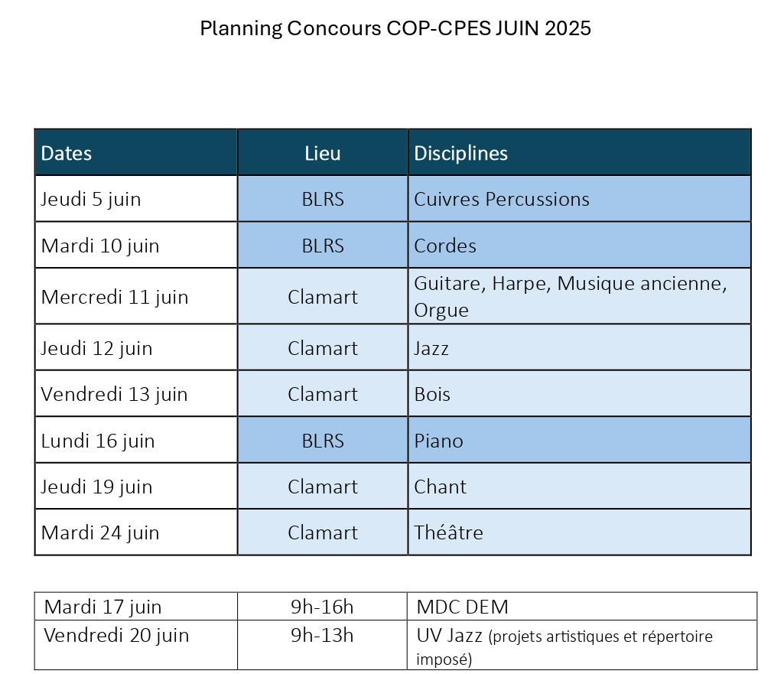The height and width of the screenshot is (674, 784).
Task: Select the Vendredi 13 juin cell
Action: [x=136, y=393]
